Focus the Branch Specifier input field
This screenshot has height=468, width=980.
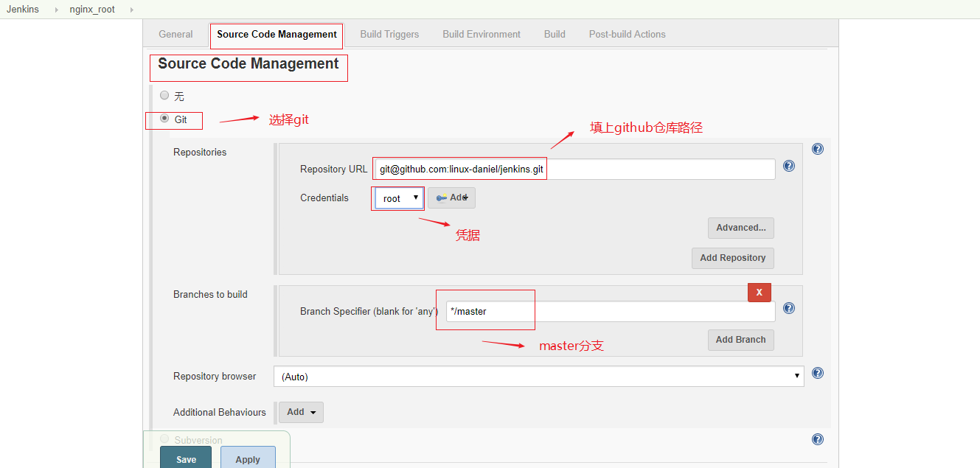click(x=611, y=311)
